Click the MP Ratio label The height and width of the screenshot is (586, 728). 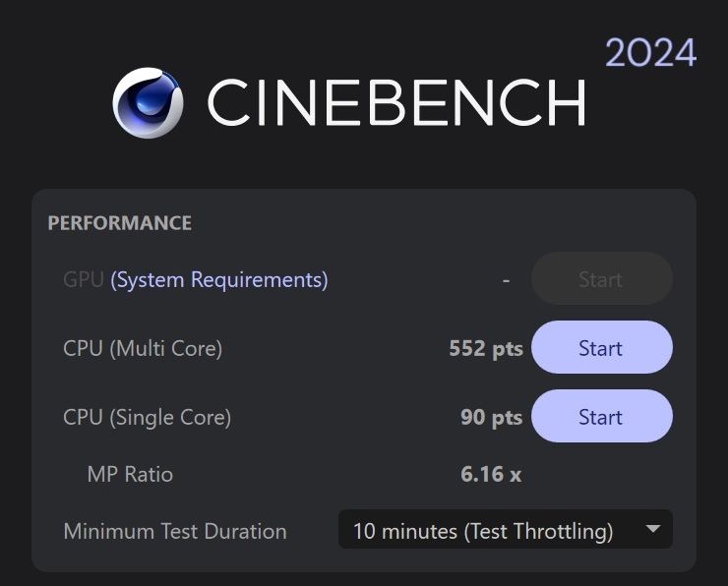130,474
